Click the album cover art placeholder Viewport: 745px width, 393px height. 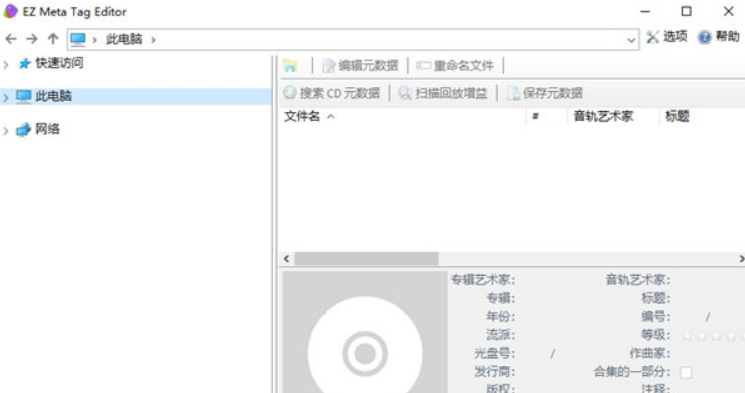pyautogui.click(x=365, y=333)
